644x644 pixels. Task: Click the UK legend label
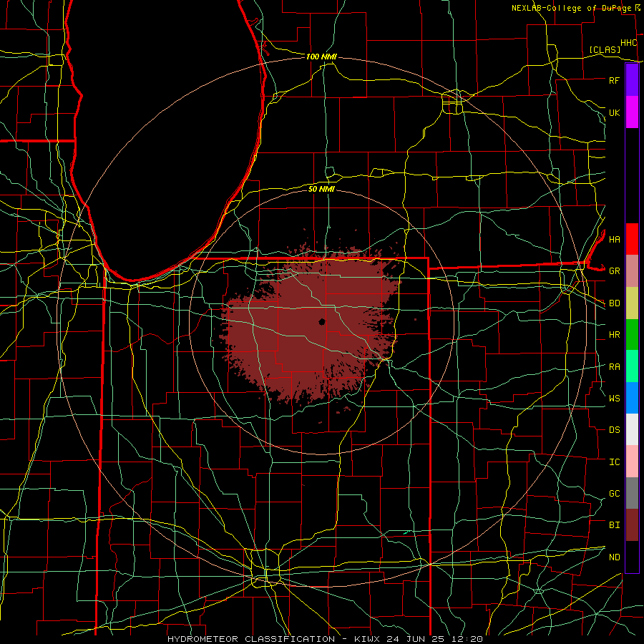(x=614, y=112)
